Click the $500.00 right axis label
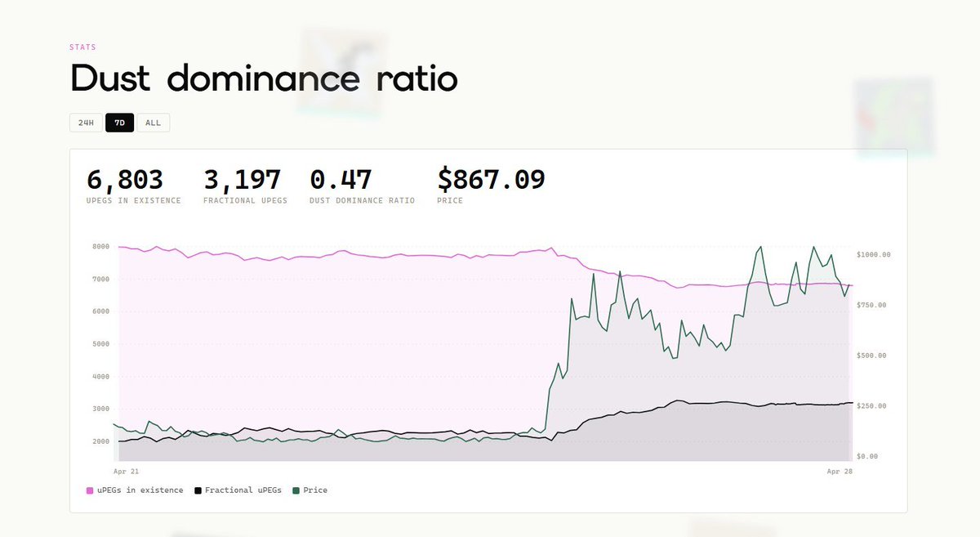 pos(871,356)
